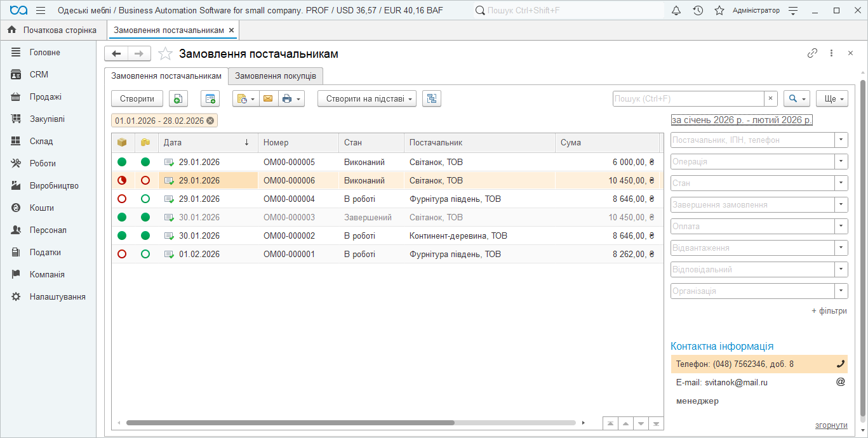Click the search field Пошук (Ctrl+F)

pos(688,98)
